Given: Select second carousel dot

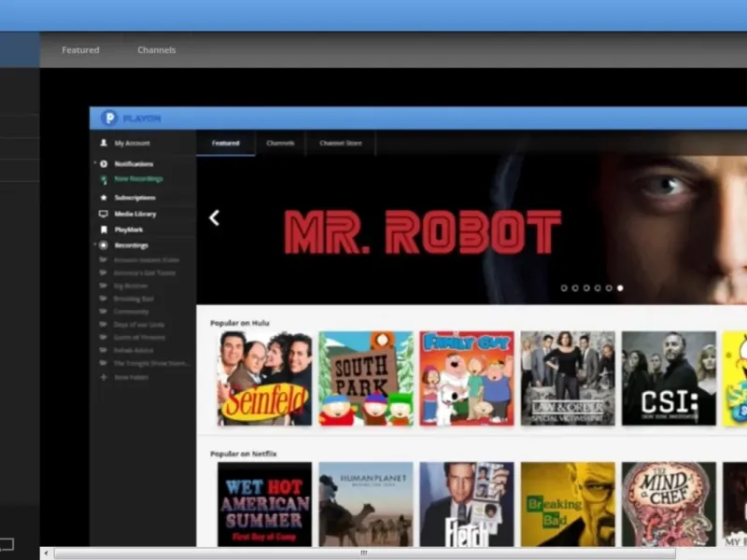Looking at the screenshot, I should (575, 288).
